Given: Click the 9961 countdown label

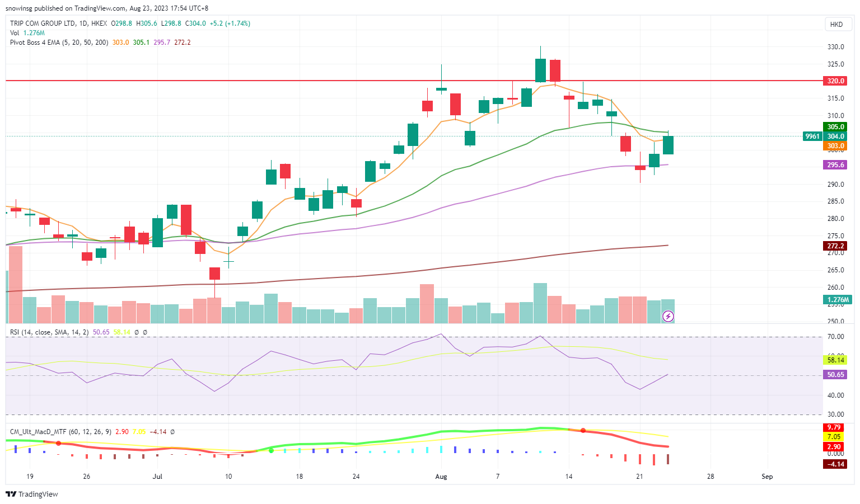Looking at the screenshot, I should click(x=812, y=136).
